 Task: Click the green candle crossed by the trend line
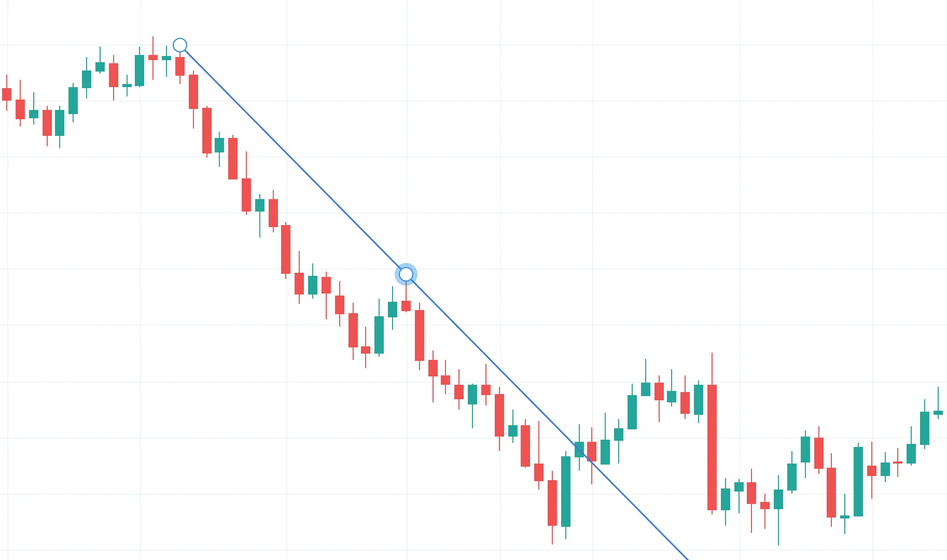tap(579, 449)
